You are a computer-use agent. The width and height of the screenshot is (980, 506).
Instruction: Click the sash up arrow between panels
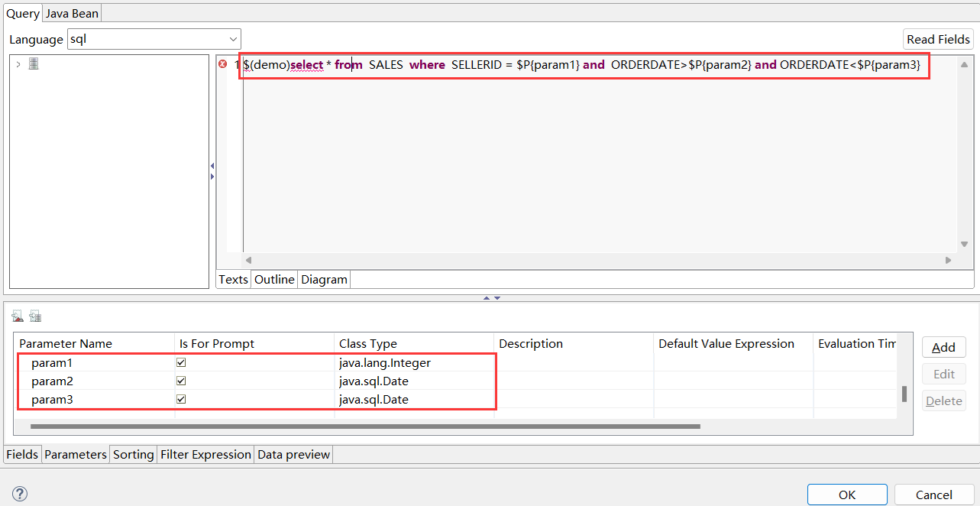(x=487, y=298)
